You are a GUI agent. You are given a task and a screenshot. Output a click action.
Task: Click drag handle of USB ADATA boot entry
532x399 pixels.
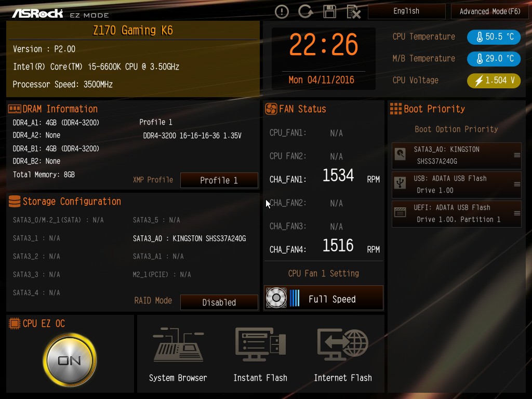[517, 184]
